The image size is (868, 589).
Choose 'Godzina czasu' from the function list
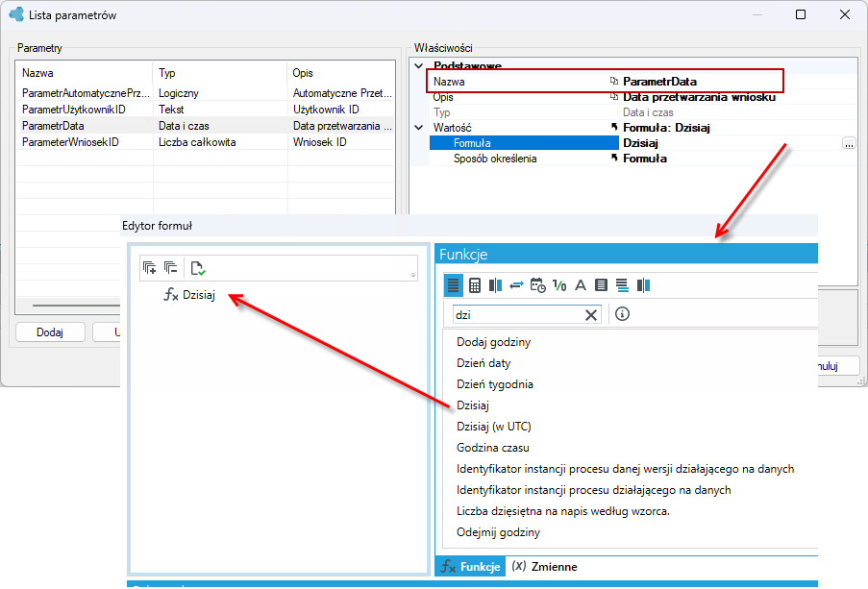pyautogui.click(x=493, y=448)
